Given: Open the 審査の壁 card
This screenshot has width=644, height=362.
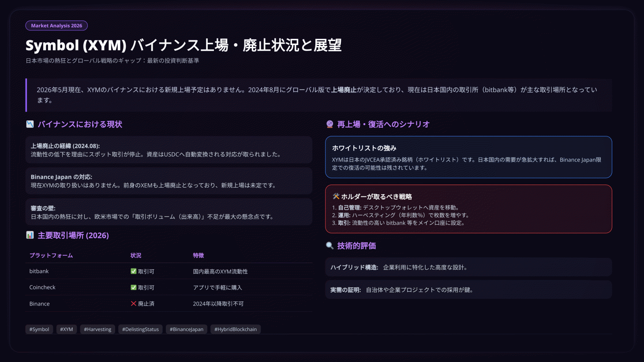Looking at the screenshot, I should tap(169, 212).
